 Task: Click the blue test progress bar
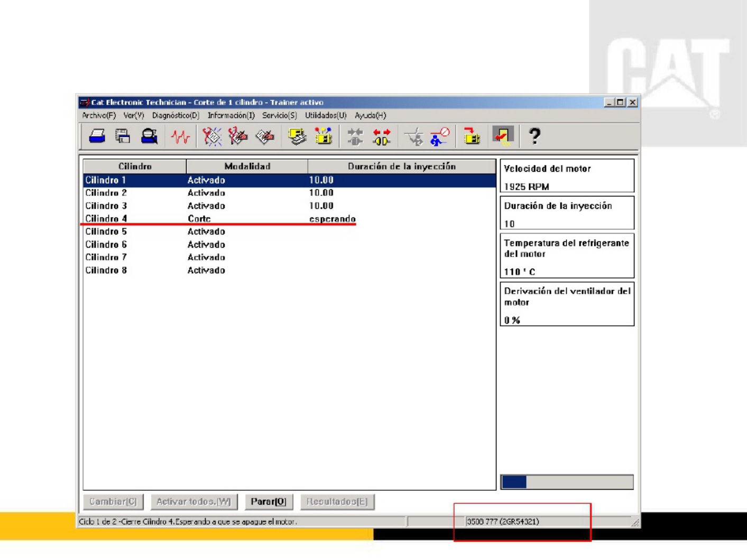[x=567, y=482]
